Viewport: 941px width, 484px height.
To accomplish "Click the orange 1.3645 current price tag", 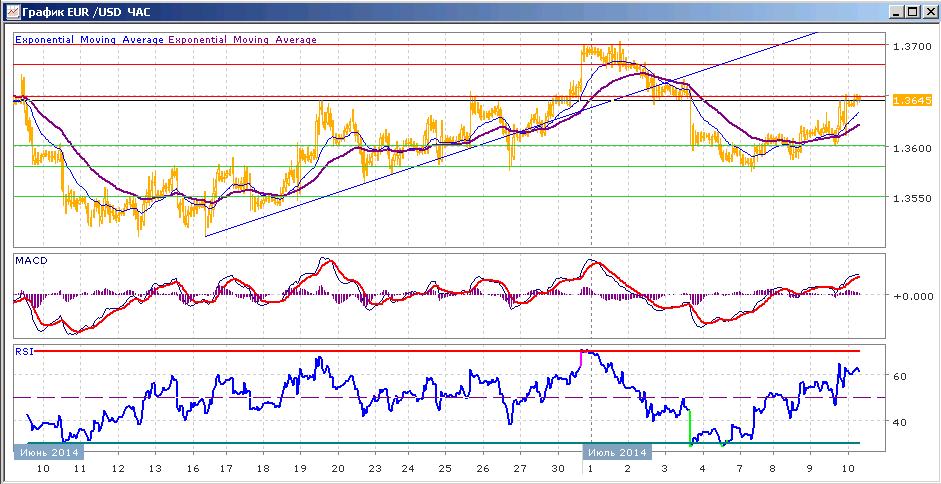I will [x=910, y=100].
